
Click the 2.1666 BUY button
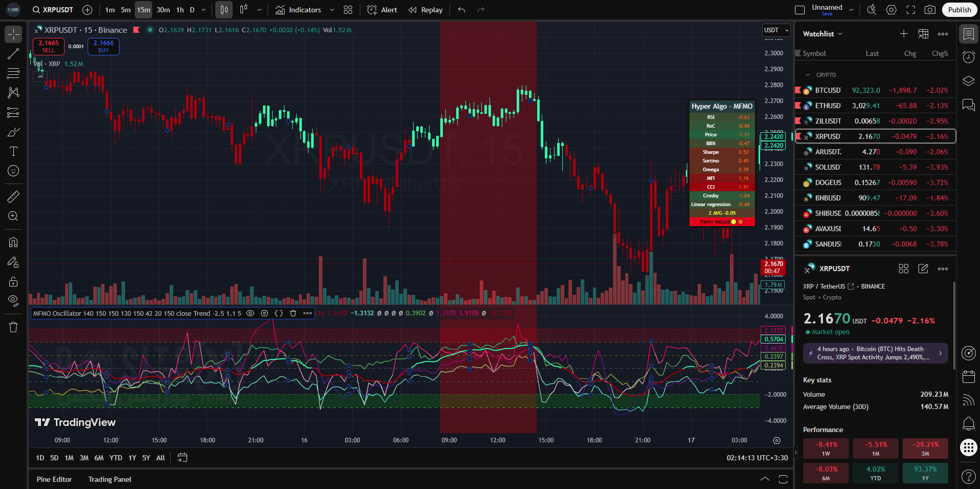[104, 46]
